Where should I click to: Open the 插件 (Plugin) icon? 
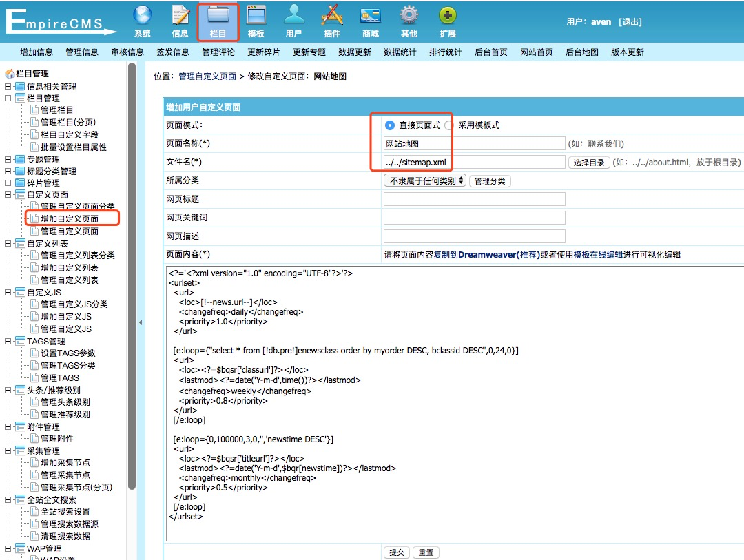click(x=332, y=21)
